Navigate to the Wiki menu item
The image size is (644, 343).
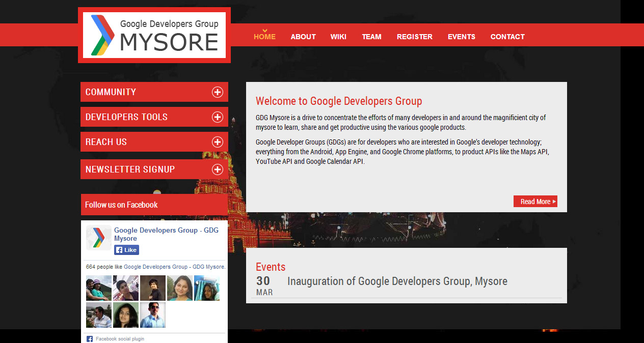coord(338,37)
